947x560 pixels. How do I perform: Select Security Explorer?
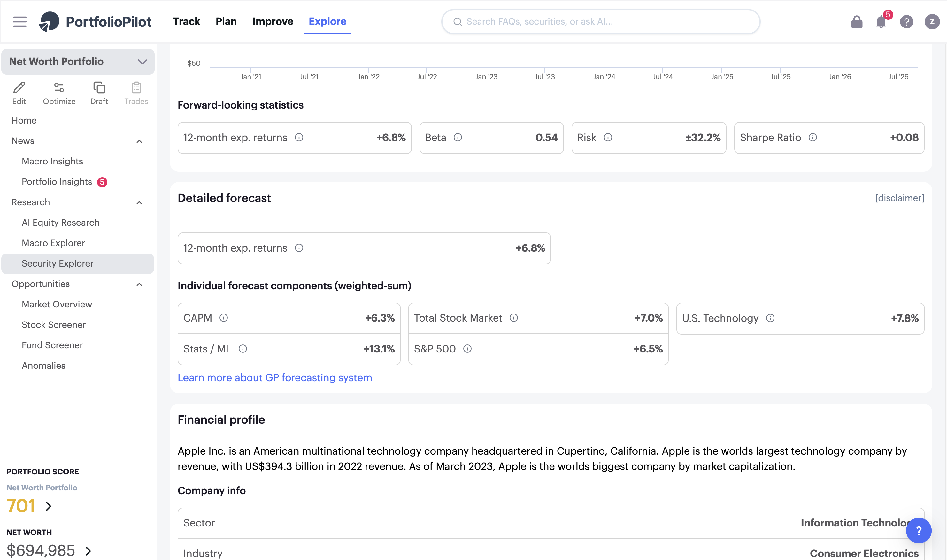coord(77,263)
